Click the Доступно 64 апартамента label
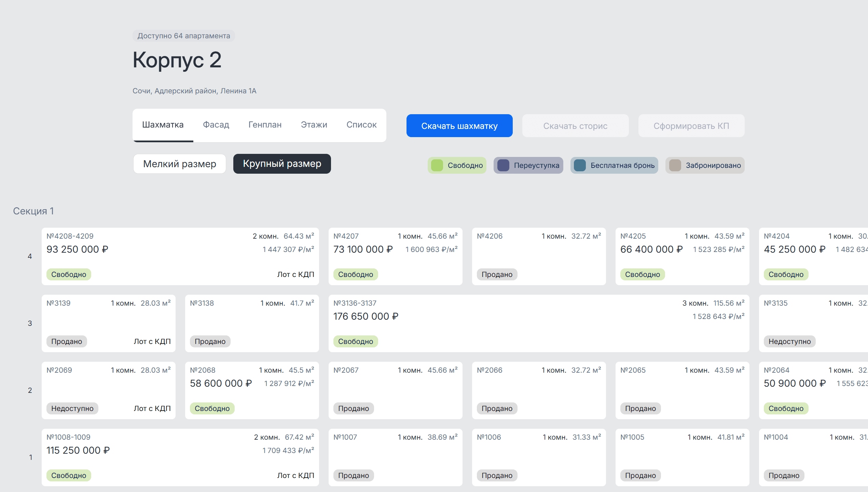Image resolution: width=868 pixels, height=492 pixels. [x=184, y=36]
